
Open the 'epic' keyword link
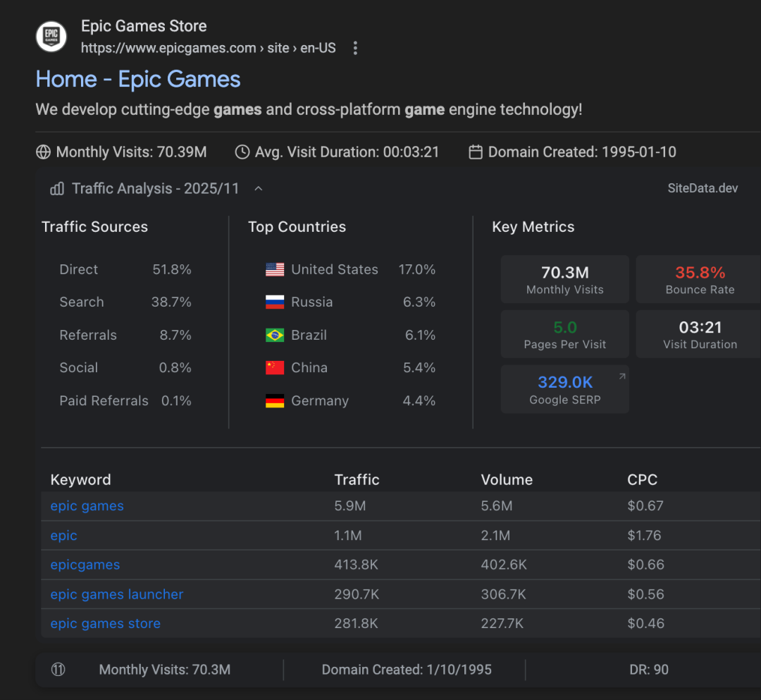(63, 536)
